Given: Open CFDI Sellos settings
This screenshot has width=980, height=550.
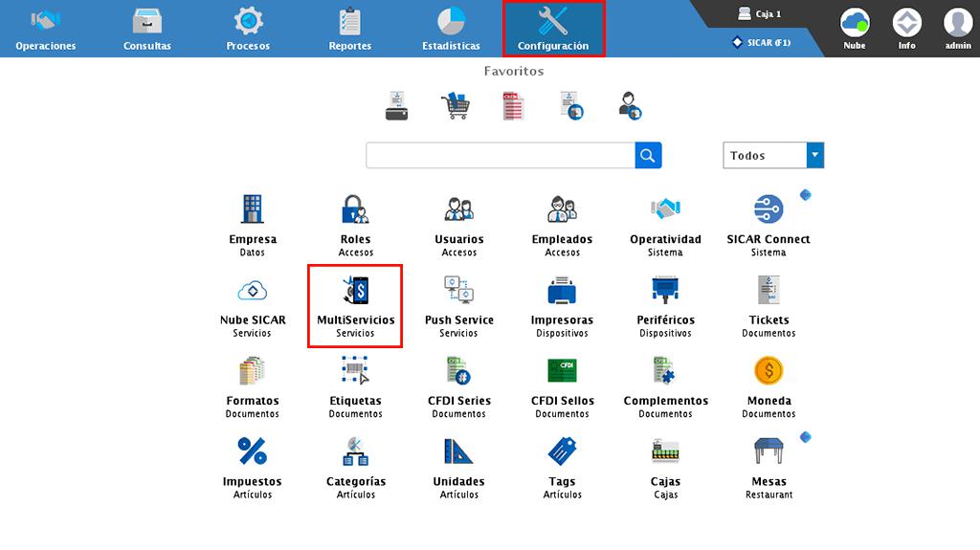Looking at the screenshot, I should click(563, 386).
